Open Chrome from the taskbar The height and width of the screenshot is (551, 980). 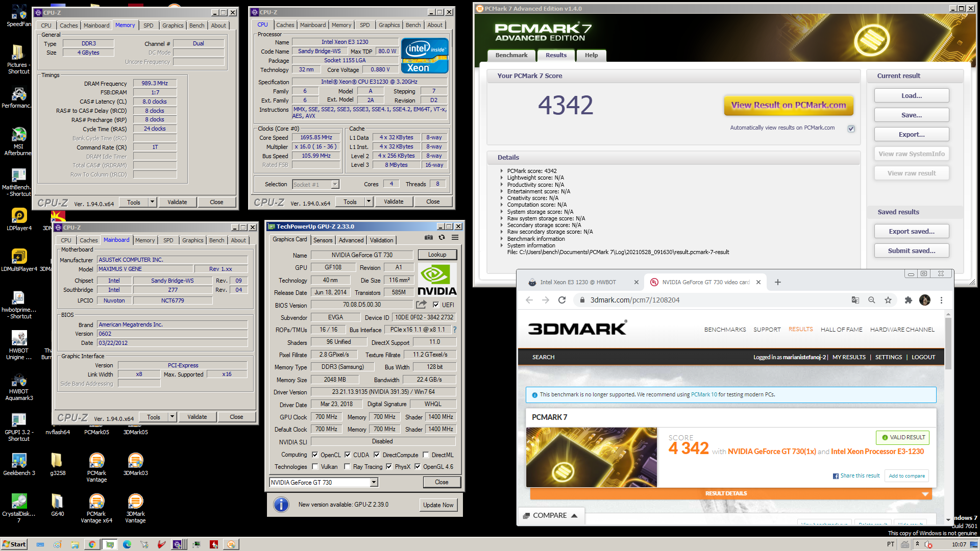(x=92, y=544)
